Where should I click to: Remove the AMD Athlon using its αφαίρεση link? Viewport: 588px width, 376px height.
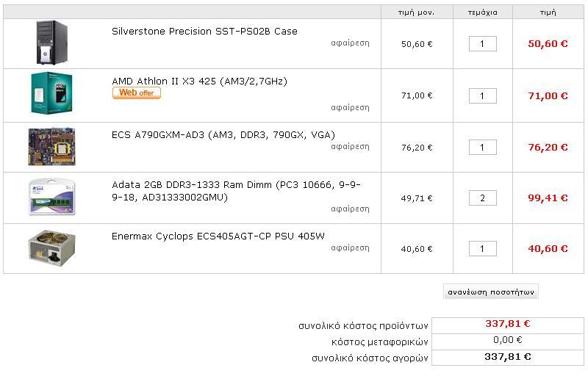[350, 107]
